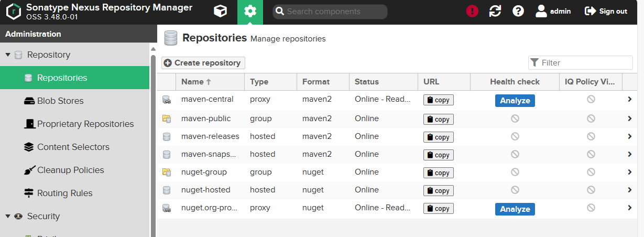Click the Filter input field
644x237 pixels.
[581, 63]
